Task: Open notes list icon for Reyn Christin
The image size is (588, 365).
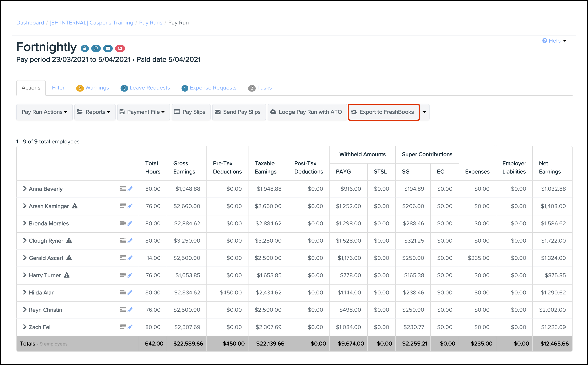Action: click(x=123, y=310)
